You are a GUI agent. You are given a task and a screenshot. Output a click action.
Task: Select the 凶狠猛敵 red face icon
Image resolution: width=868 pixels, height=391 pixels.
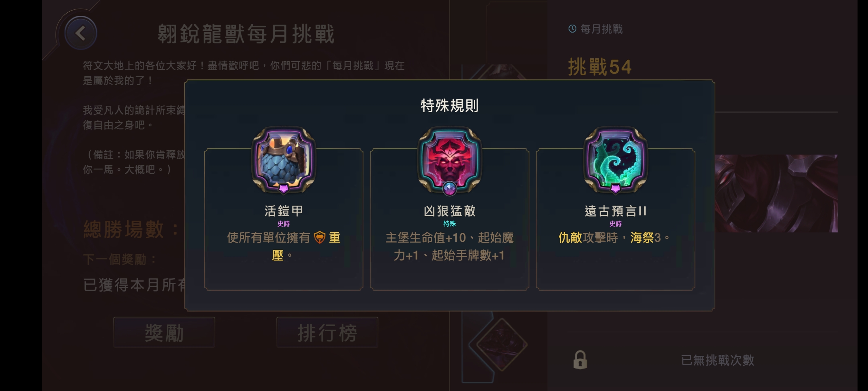[450, 159]
